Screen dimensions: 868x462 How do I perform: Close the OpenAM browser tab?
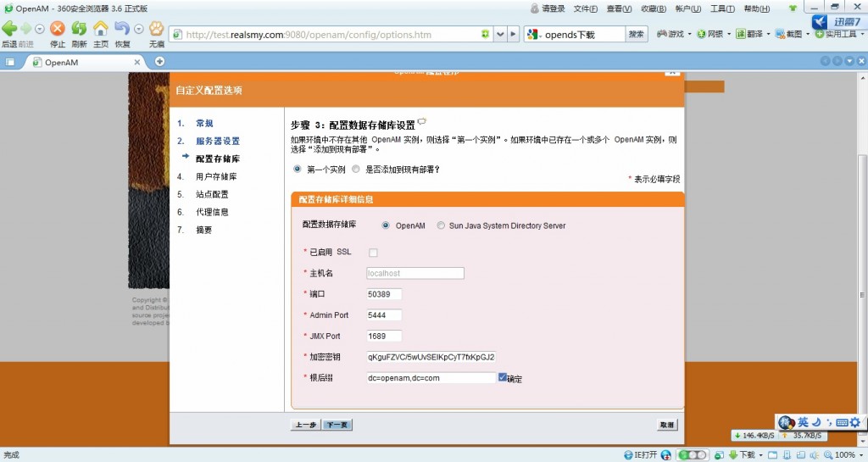pos(137,63)
